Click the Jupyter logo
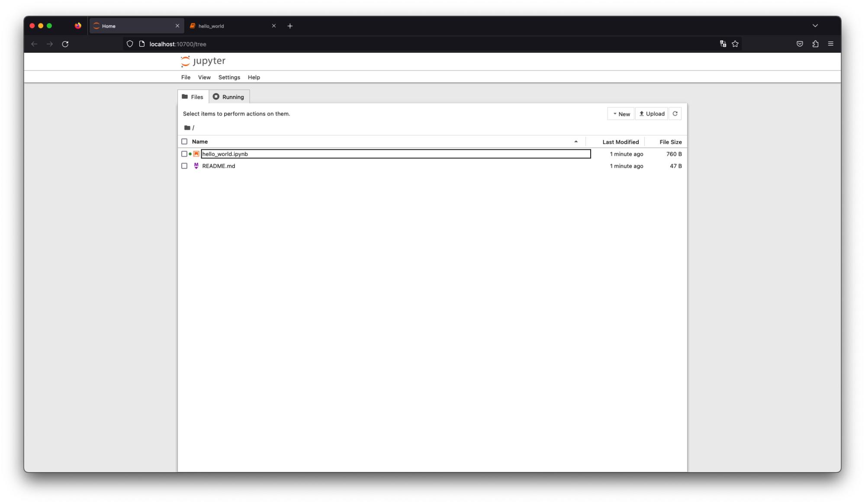The image size is (865, 504). pyautogui.click(x=203, y=61)
